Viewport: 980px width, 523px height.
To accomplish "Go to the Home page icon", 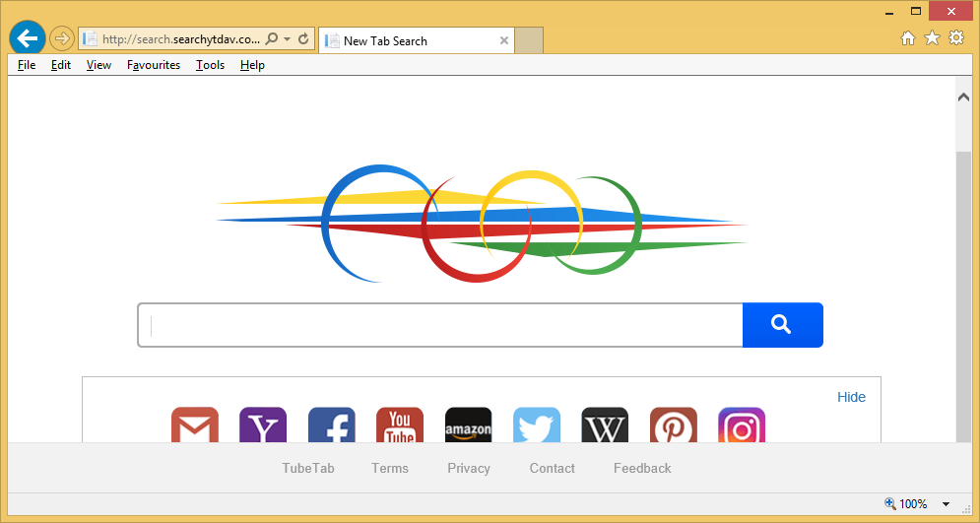I will [908, 38].
